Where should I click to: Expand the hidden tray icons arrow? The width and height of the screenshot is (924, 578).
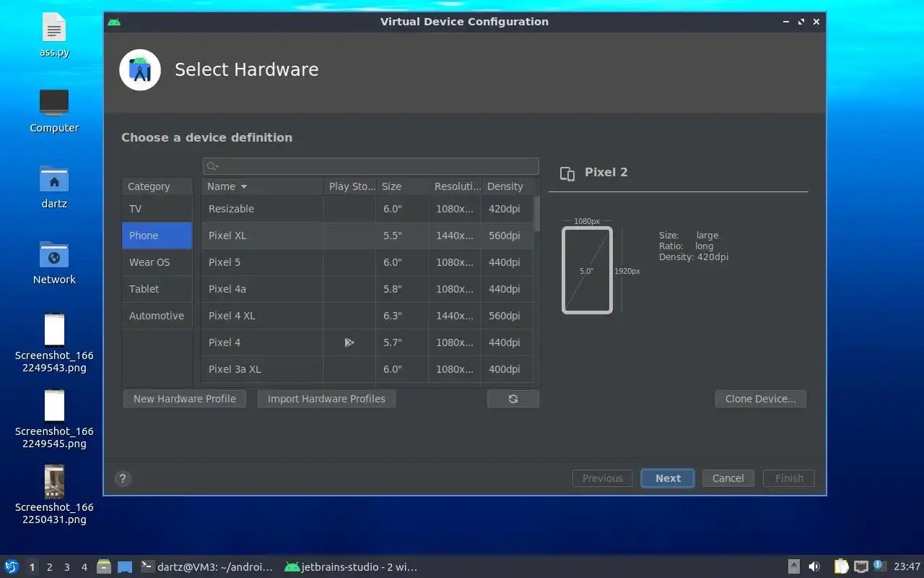[793, 566]
